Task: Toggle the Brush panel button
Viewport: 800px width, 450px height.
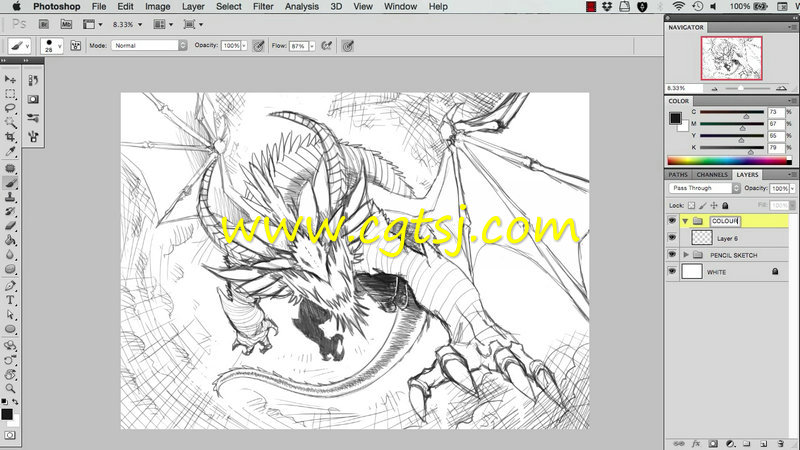Action: pos(76,46)
